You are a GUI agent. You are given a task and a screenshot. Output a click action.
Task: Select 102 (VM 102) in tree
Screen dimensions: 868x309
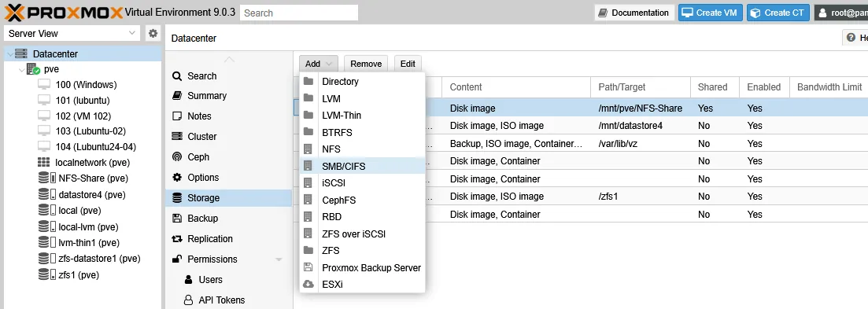83,116
